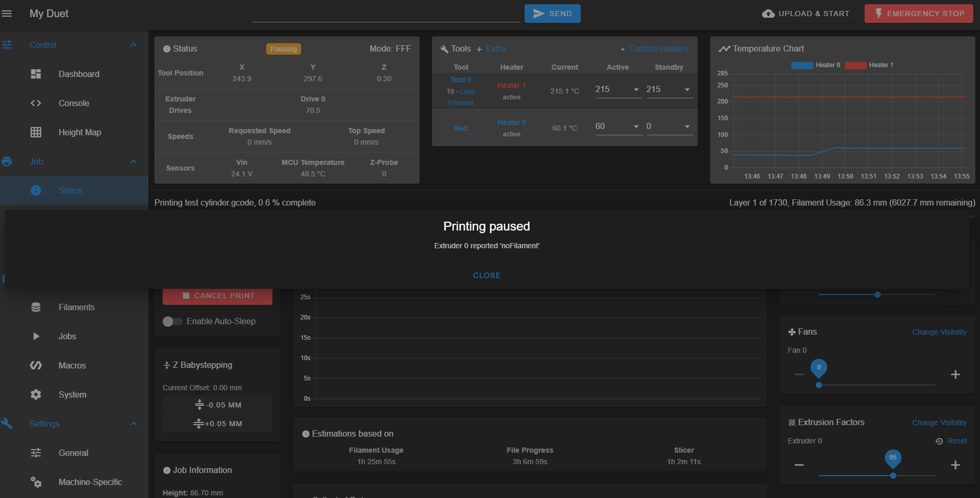
Task: Click the Fans panel fan icon
Action: [x=792, y=332]
